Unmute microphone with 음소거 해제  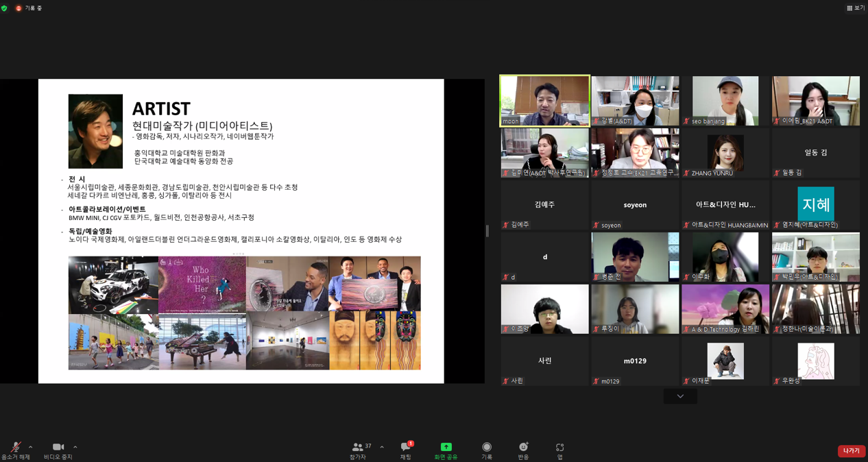tap(15, 447)
